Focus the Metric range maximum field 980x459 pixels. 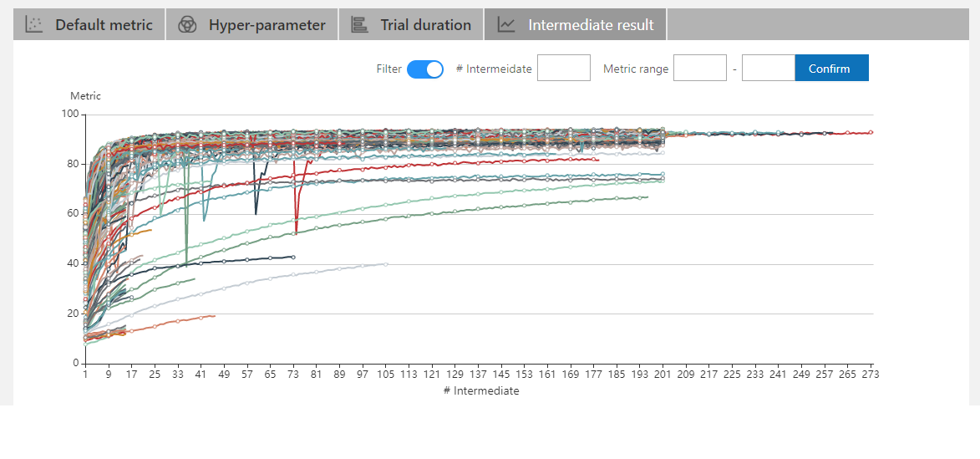tap(768, 69)
